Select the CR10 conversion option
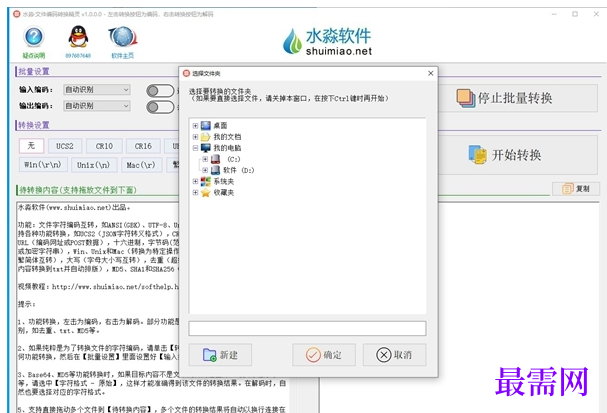This screenshot has height=413, width=607. tap(104, 146)
